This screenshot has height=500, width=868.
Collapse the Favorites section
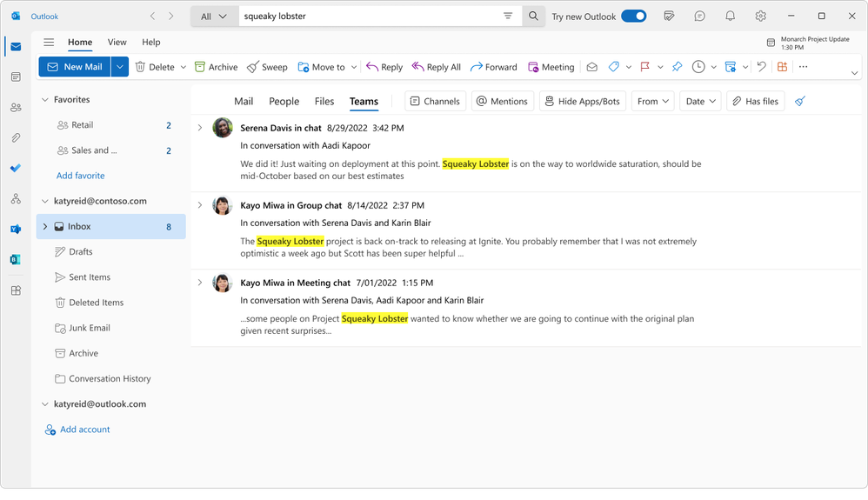click(x=45, y=100)
